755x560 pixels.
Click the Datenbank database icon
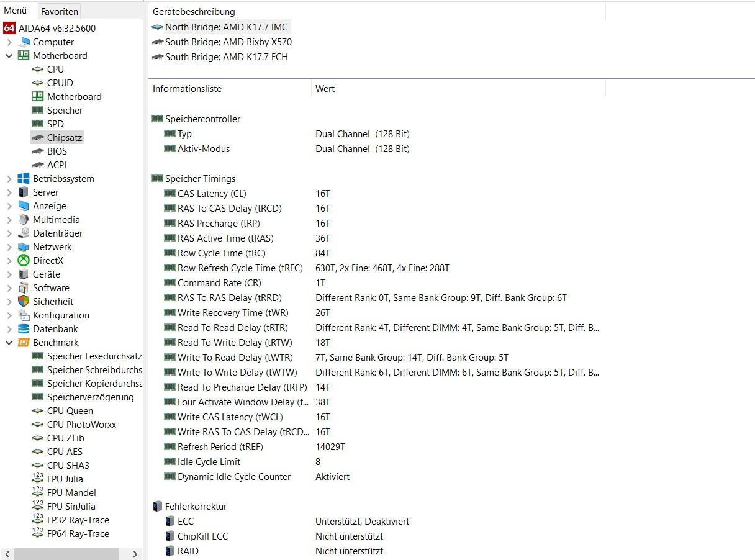click(24, 329)
